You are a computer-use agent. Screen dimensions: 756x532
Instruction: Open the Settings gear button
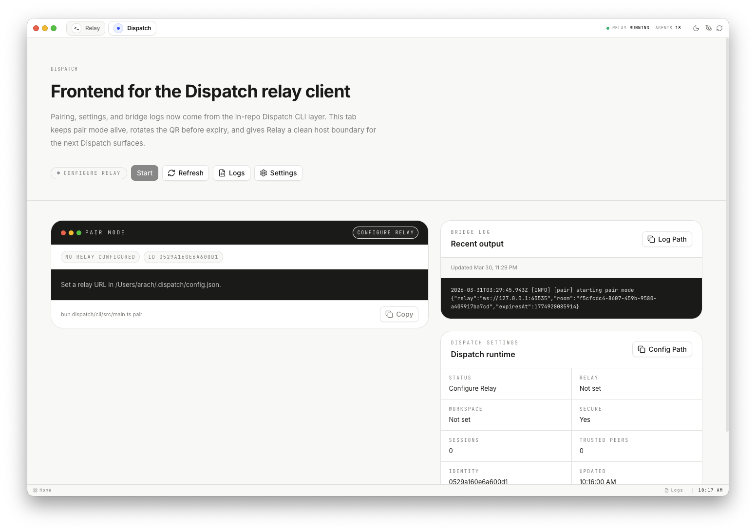tap(278, 173)
